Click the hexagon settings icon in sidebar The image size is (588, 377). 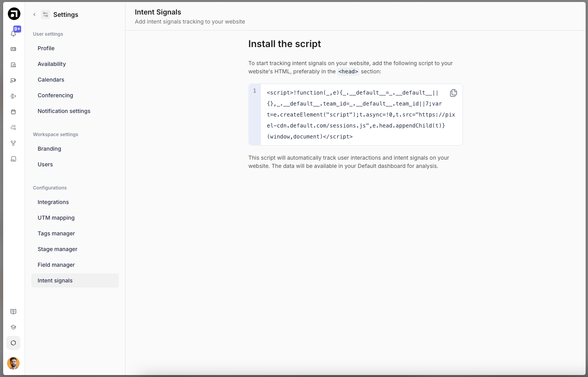13,343
